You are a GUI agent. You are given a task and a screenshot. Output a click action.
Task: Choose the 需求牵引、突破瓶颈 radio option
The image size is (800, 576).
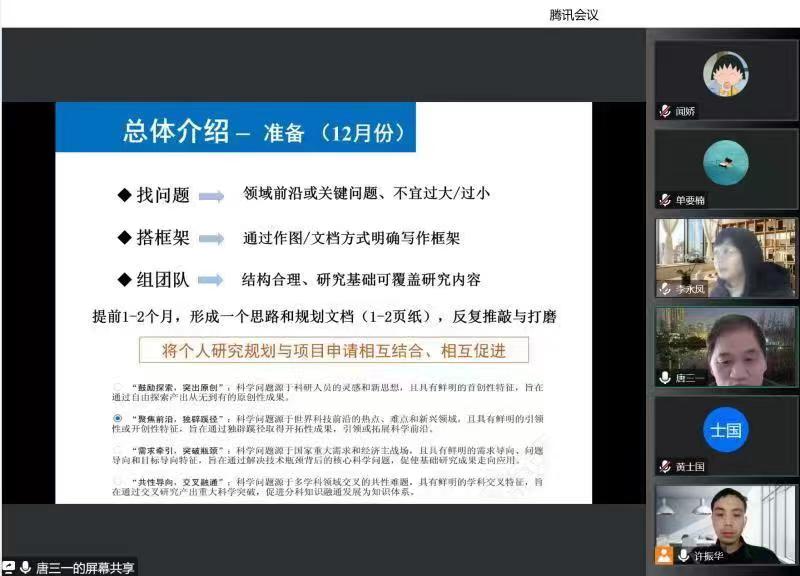tap(118, 449)
